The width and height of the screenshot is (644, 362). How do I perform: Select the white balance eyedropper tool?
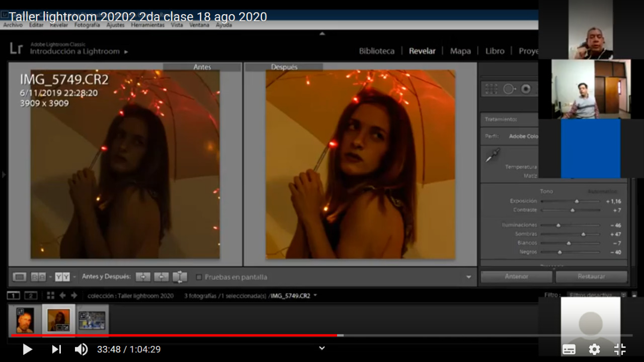point(493,156)
